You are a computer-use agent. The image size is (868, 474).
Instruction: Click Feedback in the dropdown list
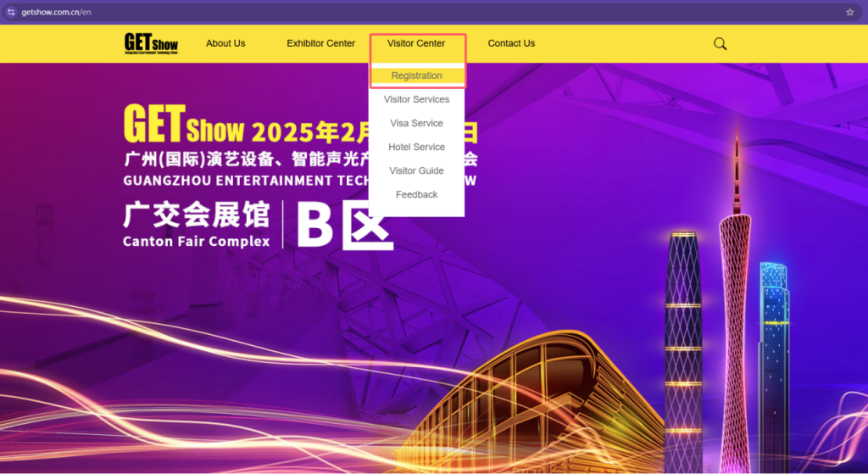(x=416, y=194)
